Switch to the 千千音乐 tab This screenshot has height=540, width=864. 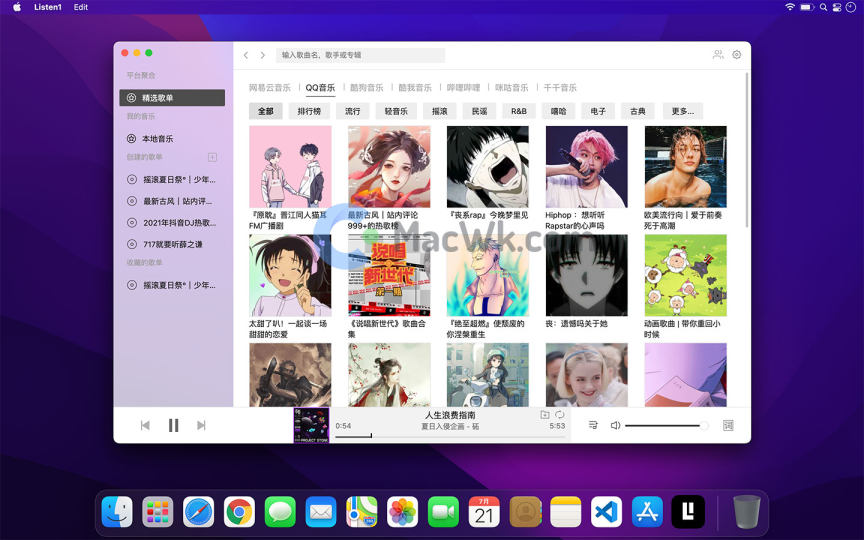560,88
